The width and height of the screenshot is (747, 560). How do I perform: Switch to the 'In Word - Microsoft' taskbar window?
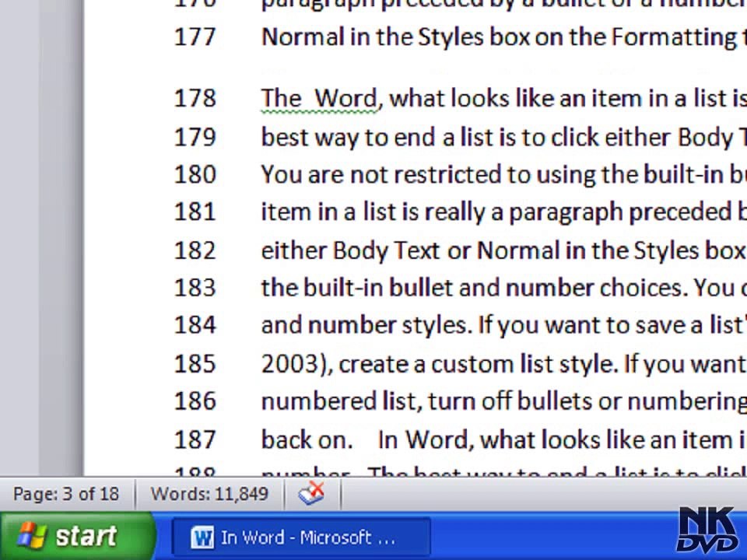coord(301,537)
